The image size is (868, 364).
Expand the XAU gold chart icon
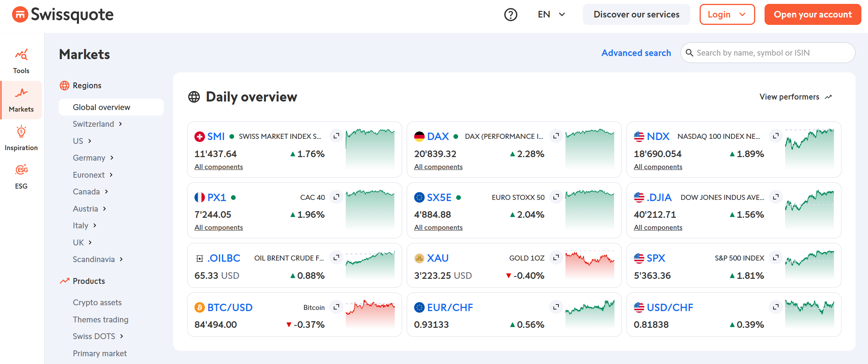pos(556,257)
